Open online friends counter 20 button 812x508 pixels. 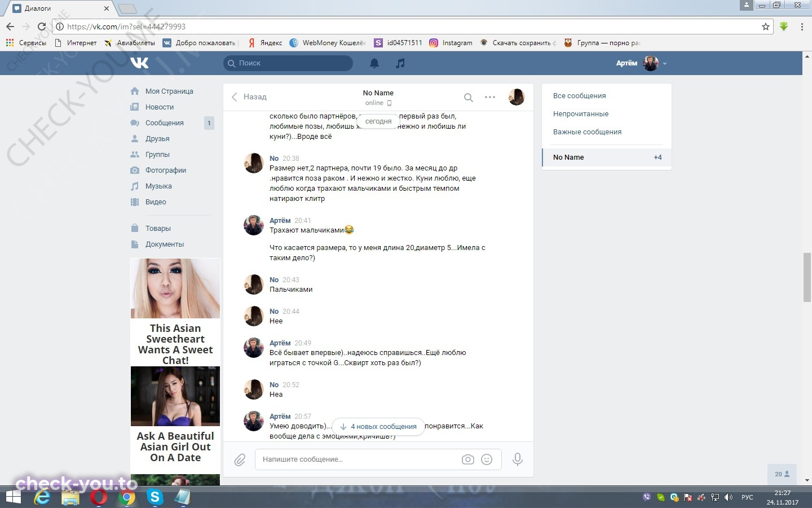tap(782, 474)
